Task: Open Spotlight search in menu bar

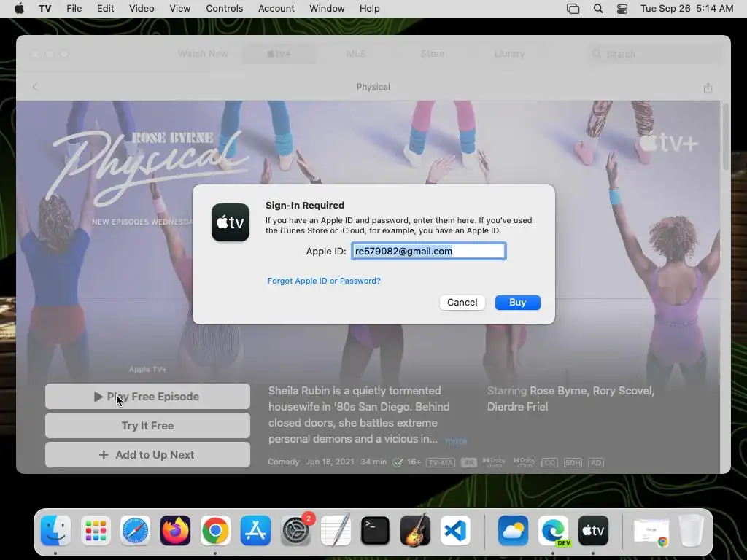Action: point(598,9)
